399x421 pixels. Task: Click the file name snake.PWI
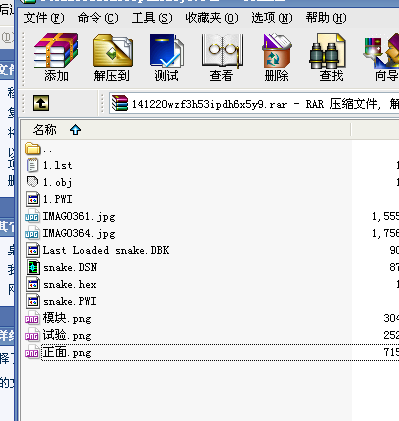(70, 302)
